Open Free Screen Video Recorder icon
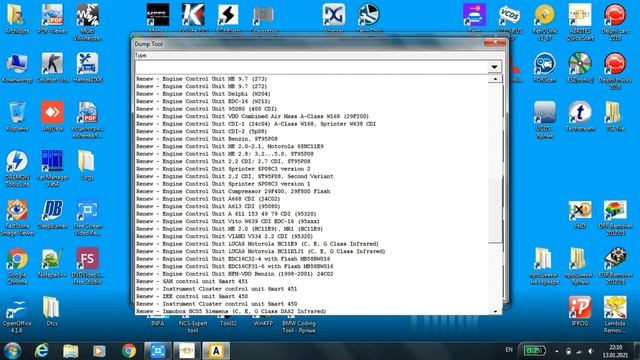 click(x=87, y=217)
